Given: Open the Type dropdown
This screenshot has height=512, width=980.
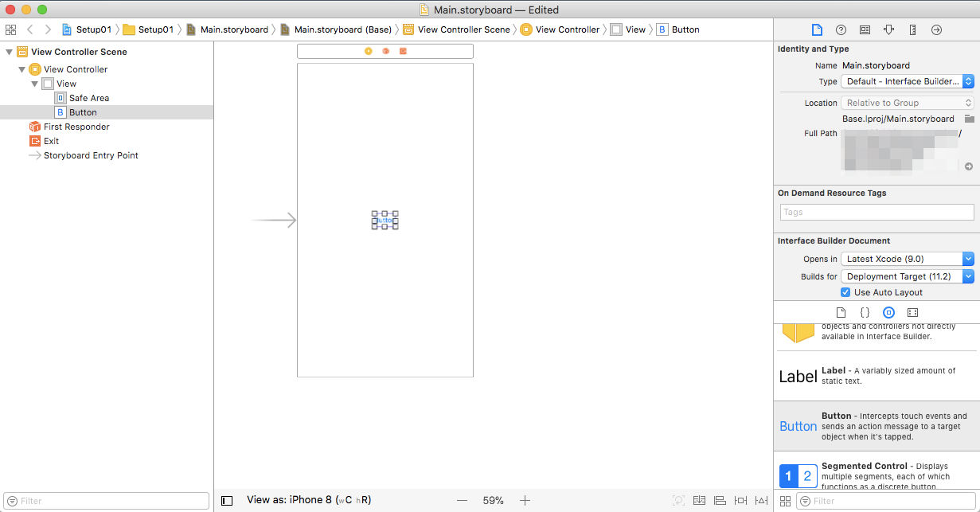Looking at the screenshot, I should click(908, 81).
